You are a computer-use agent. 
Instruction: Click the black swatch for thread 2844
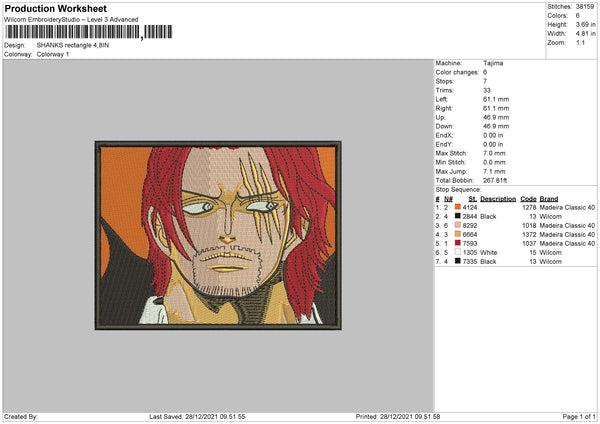(x=458, y=216)
